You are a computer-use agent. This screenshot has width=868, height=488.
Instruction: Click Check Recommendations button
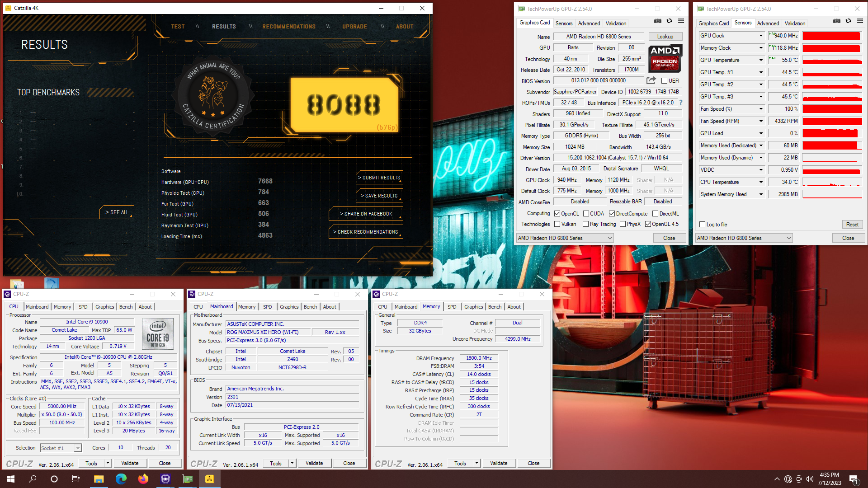point(366,232)
